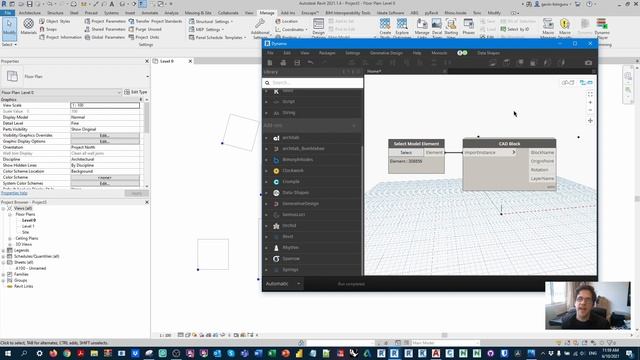Screen dimensions: 640x360
Task: Open Structural Settings dropdown
Action: tap(211, 21)
